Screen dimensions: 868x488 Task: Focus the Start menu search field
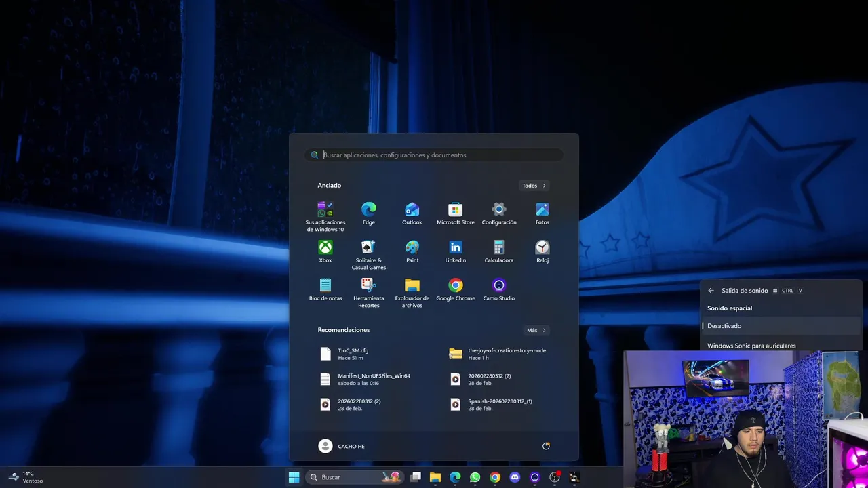(434, 155)
